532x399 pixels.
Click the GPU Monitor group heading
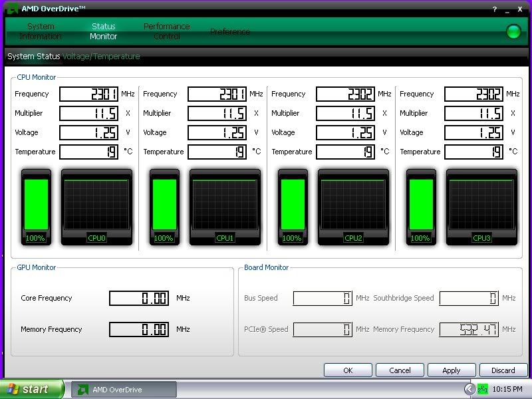(x=37, y=267)
